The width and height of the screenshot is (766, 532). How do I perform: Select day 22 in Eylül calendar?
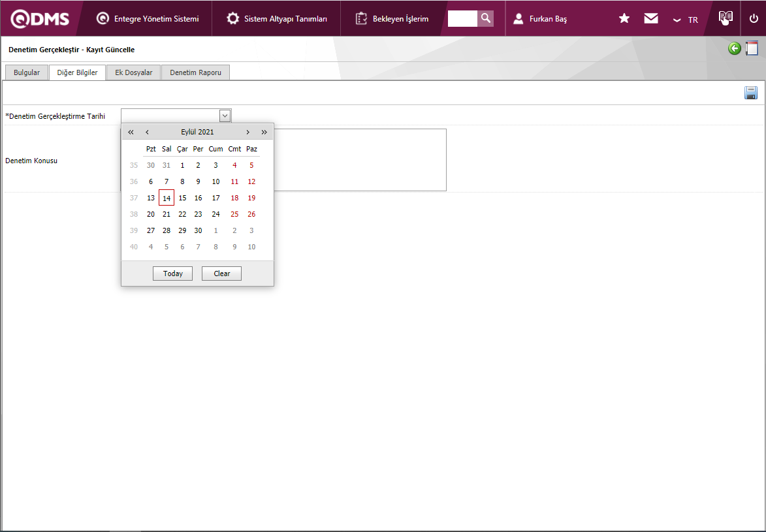point(182,214)
